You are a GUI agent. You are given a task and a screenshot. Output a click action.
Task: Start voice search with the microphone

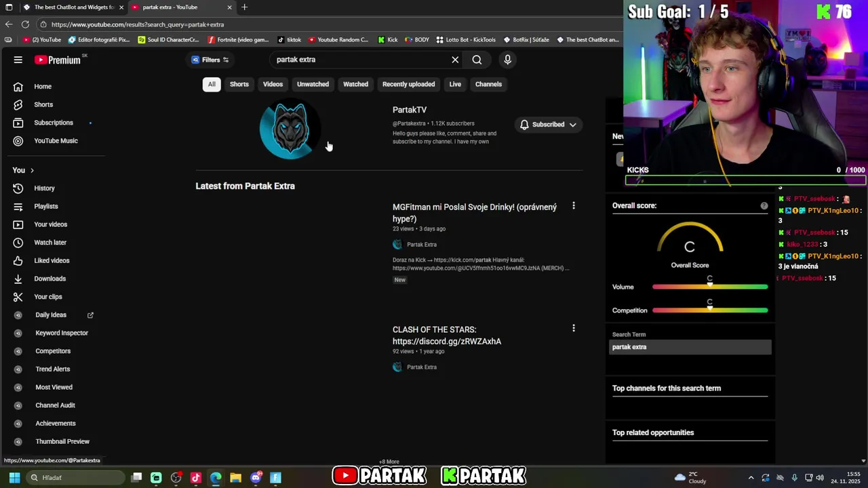pyautogui.click(x=507, y=60)
